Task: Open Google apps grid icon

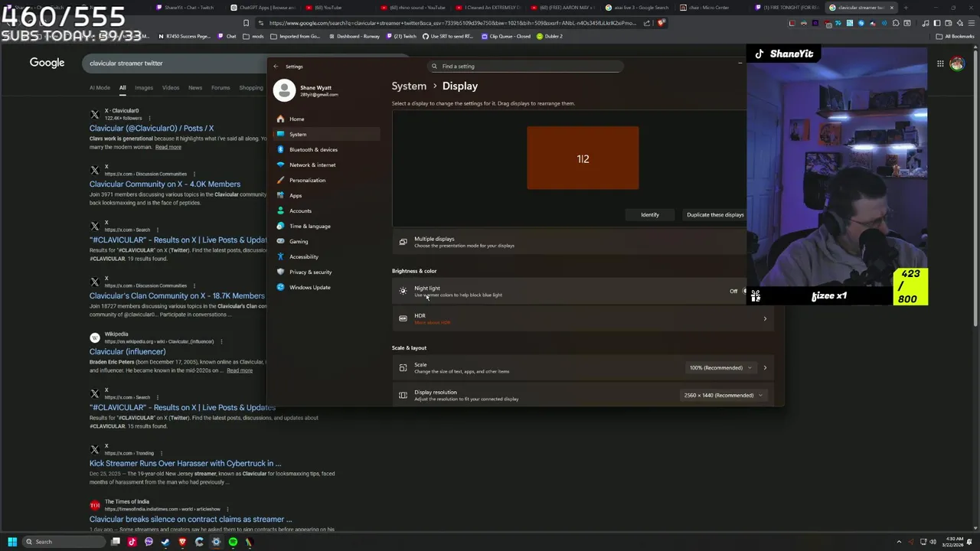Action: coord(940,64)
